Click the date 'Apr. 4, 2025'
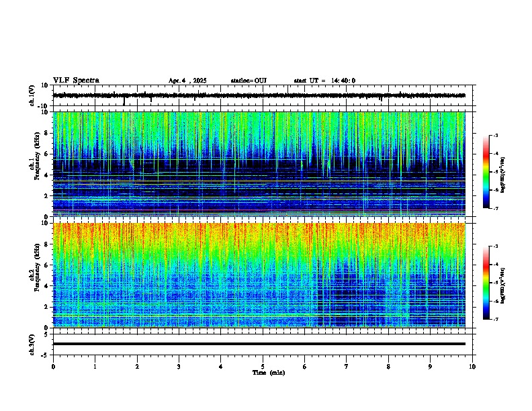Image resolution: width=532 pixels, height=411 pixels. coord(187,81)
